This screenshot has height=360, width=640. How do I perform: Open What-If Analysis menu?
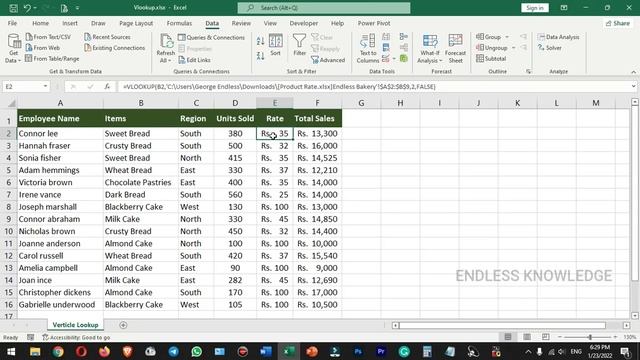pyautogui.click(x=430, y=49)
